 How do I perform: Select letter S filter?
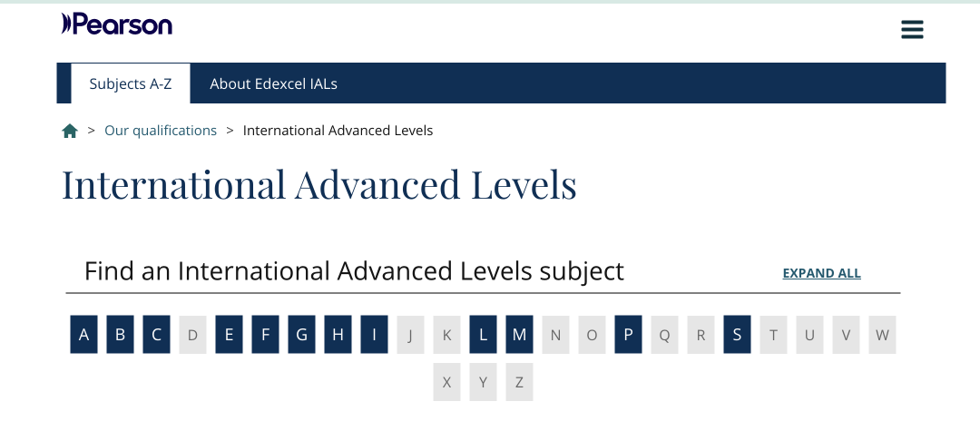click(x=737, y=334)
